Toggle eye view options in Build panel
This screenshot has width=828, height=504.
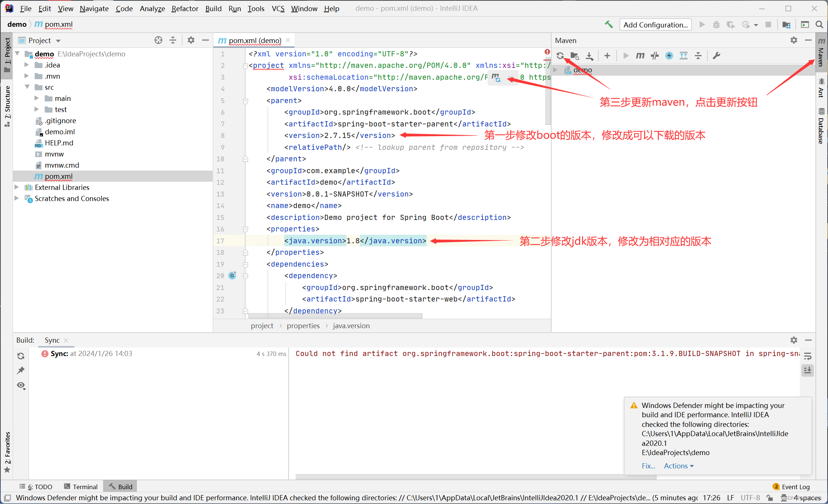click(21, 386)
